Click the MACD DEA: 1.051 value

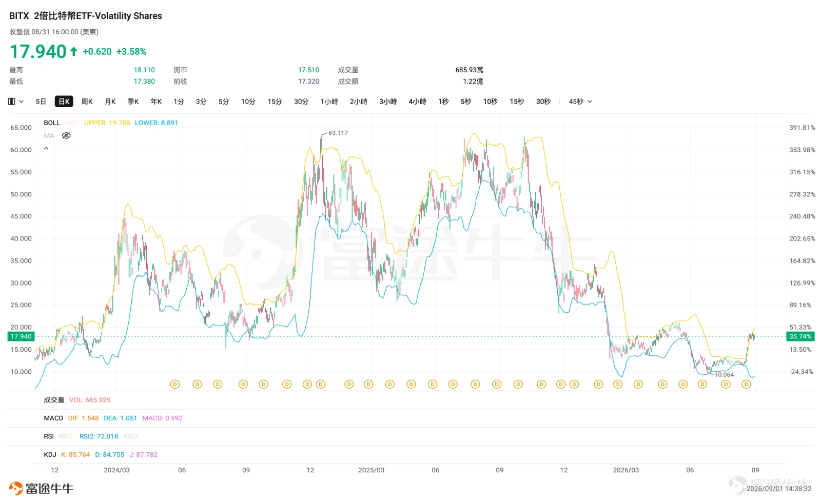tap(121, 418)
